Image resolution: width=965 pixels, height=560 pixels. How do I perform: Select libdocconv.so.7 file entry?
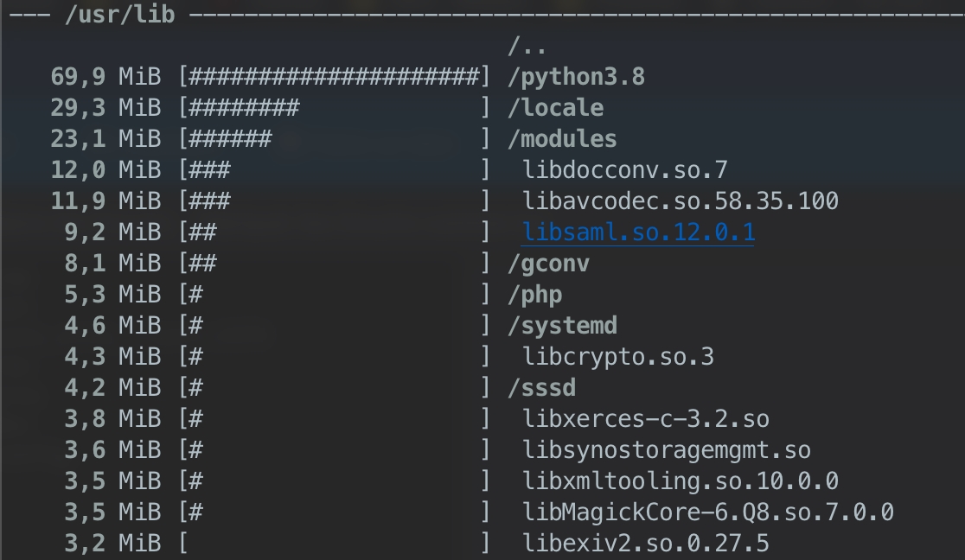tap(624, 170)
